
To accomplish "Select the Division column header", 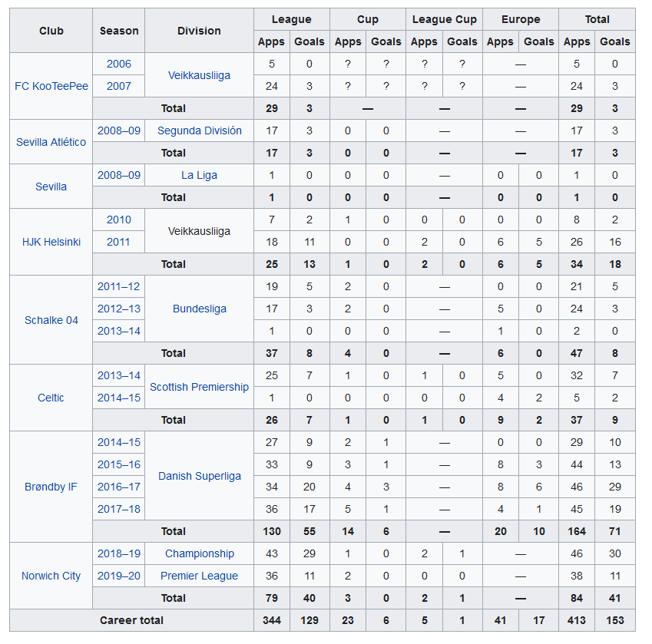I will (x=199, y=31).
